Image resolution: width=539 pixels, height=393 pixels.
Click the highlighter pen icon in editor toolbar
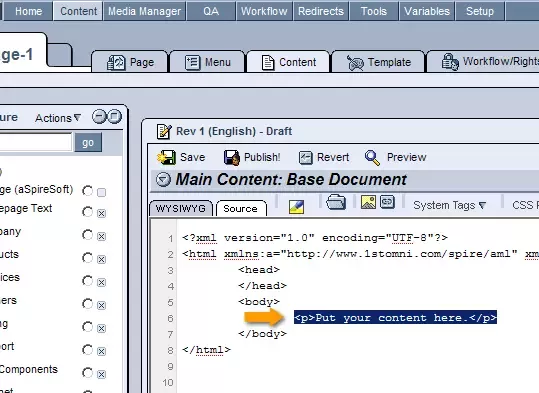coord(296,207)
